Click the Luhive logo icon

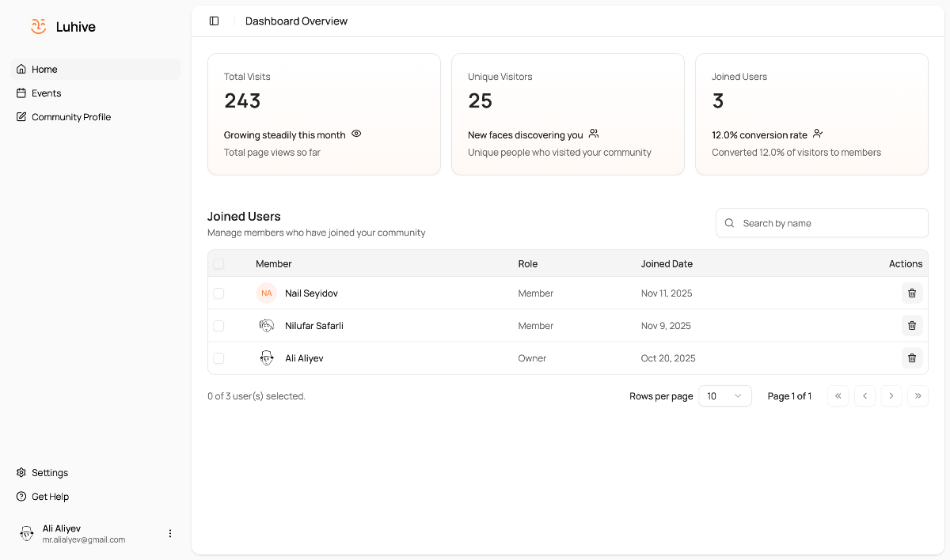click(x=39, y=27)
